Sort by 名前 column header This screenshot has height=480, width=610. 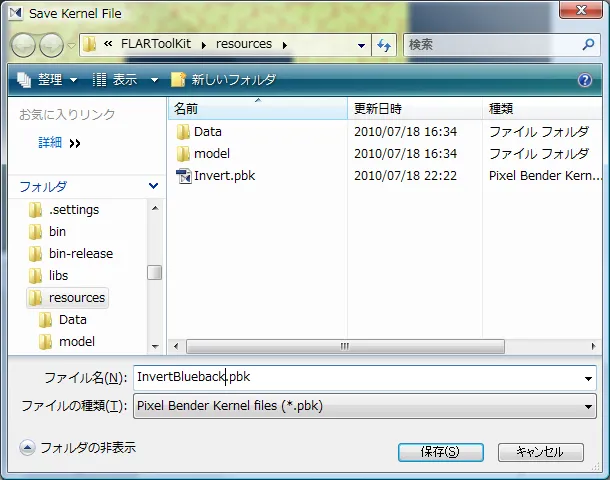258,108
